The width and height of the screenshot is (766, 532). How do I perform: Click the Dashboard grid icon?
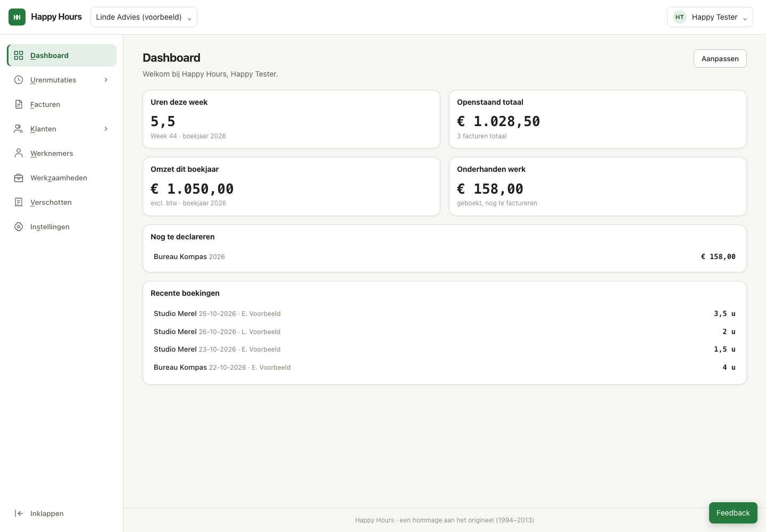(x=19, y=55)
